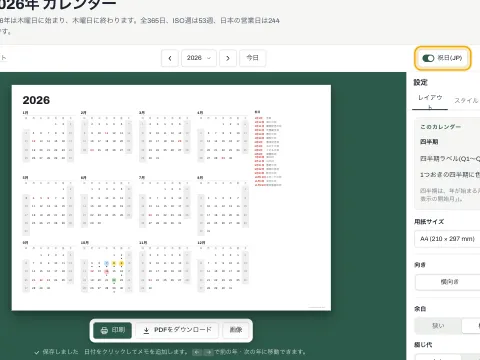Click the 12月 month header in preview
The image size is (480, 360).
pos(201,242)
